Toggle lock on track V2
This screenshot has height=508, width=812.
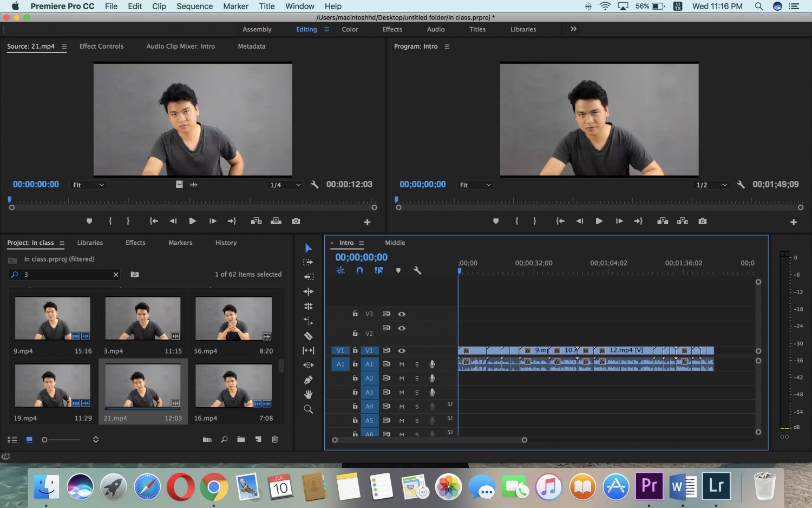[355, 333]
